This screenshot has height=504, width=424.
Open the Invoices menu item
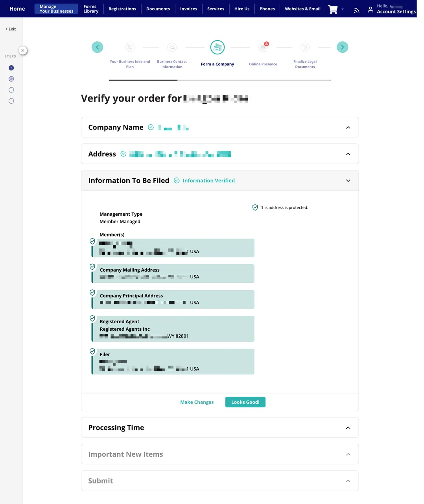coord(188,9)
